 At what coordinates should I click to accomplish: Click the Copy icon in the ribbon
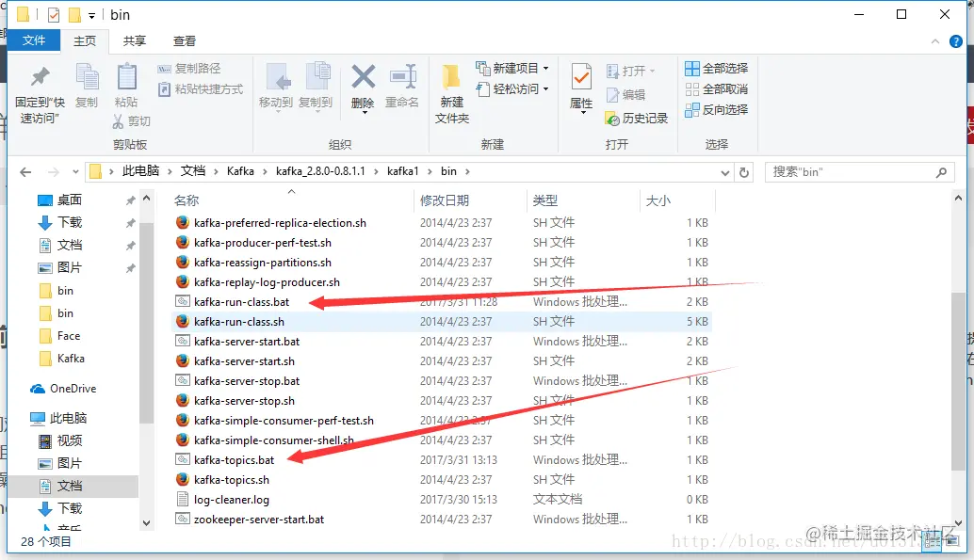click(87, 77)
